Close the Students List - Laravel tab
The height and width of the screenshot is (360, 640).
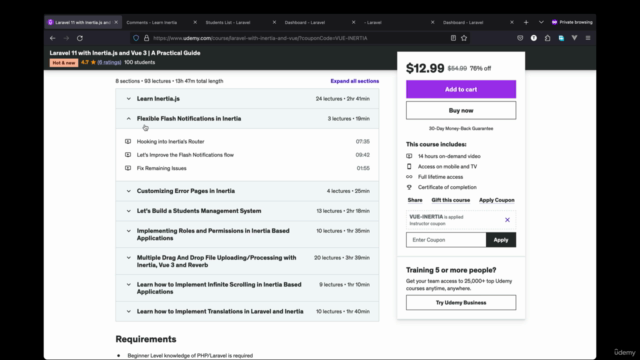[274, 22]
